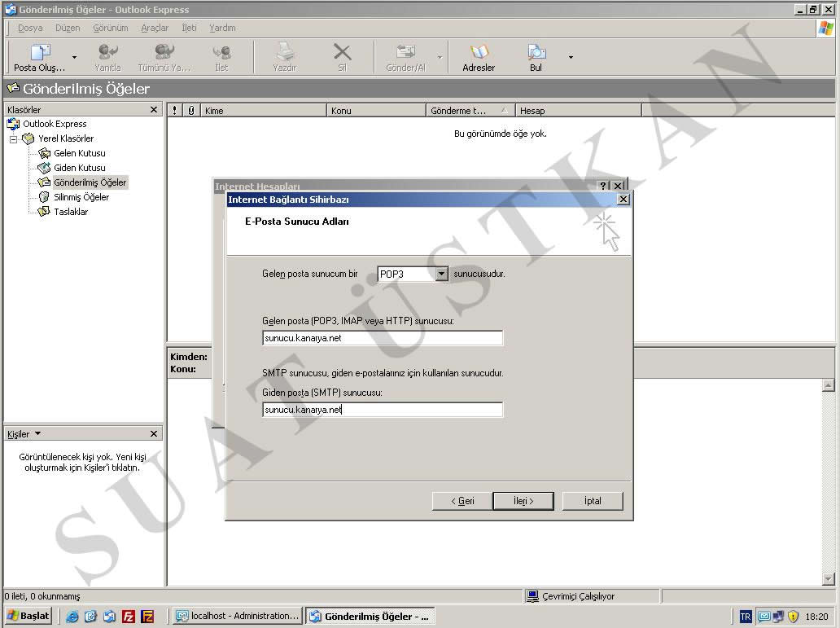Image resolution: width=840 pixels, height=628 pixels.
Task: Select the Yerel Klasörler folder
Action: point(65,138)
